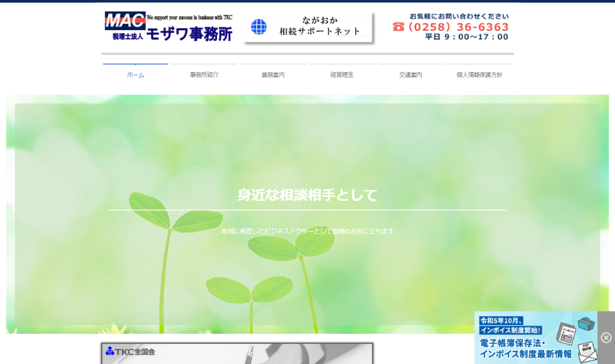Click the TKC全国会 logo

point(131,351)
